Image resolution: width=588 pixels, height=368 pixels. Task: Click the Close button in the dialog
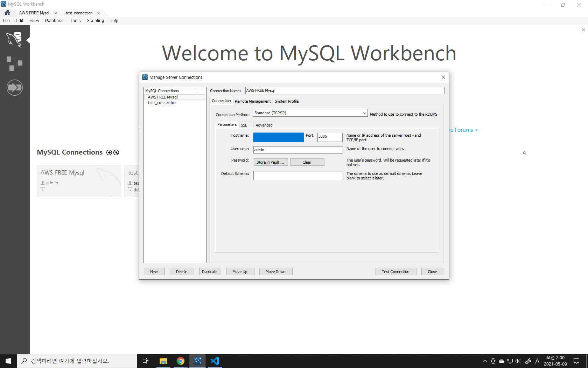(432, 272)
